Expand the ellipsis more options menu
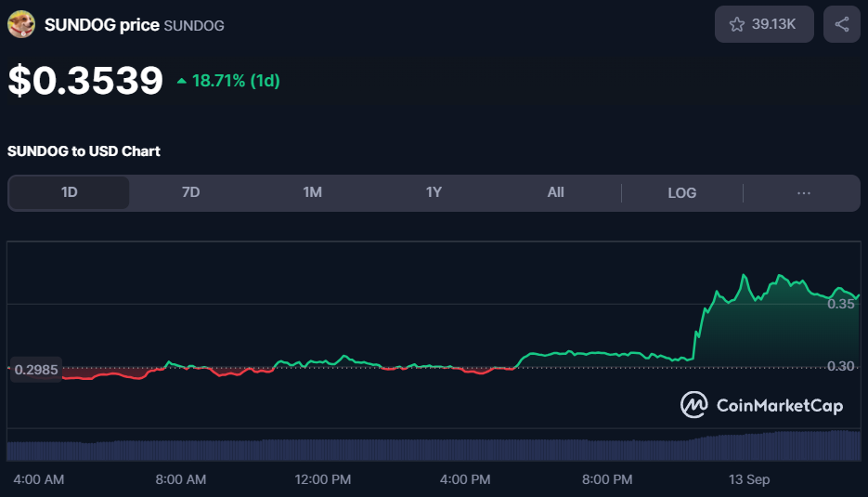 coord(804,192)
